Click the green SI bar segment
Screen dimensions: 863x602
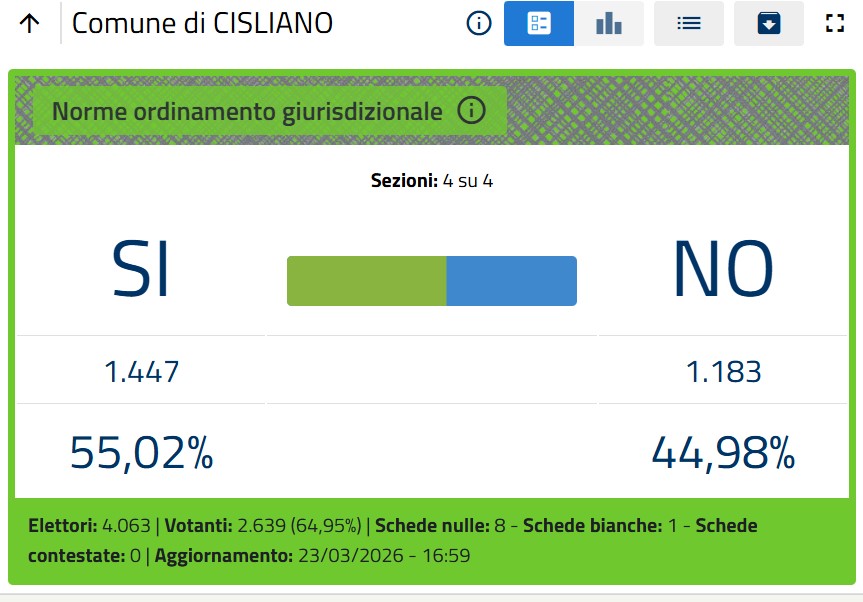point(366,281)
